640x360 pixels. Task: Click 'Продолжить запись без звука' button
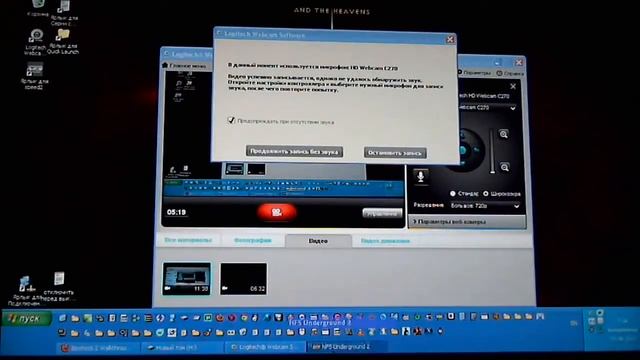294,151
